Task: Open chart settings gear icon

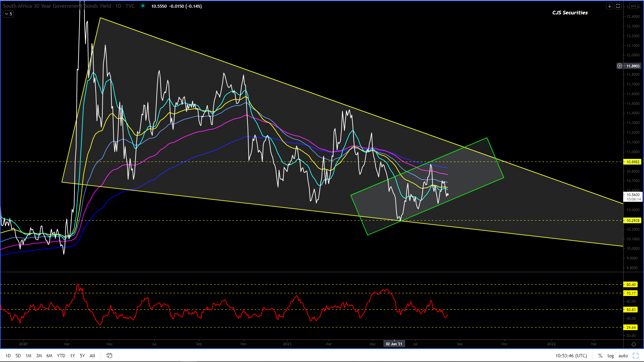Action: [x=634, y=344]
